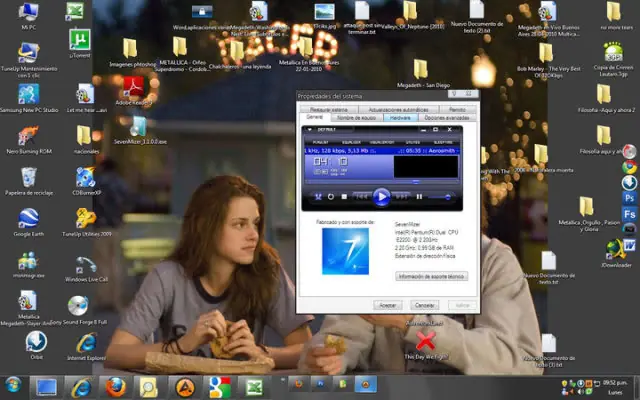Open Samsung New PC Studio shortcut
This screenshot has width=640, height=400.
[x=29, y=94]
